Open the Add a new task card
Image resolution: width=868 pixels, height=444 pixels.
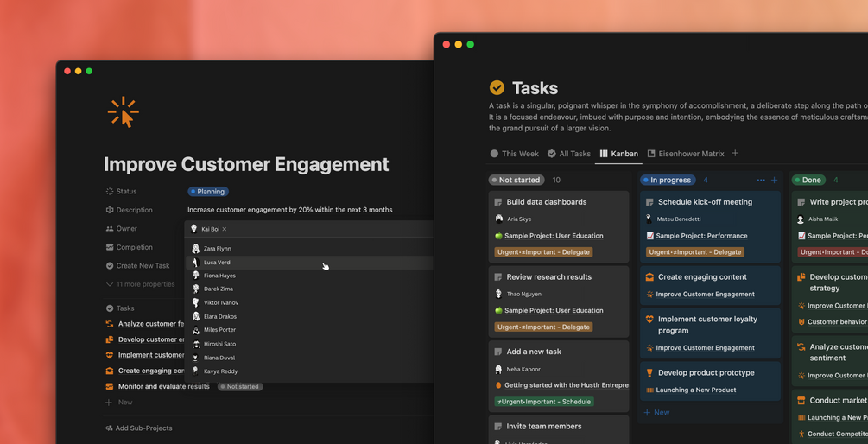(559, 376)
